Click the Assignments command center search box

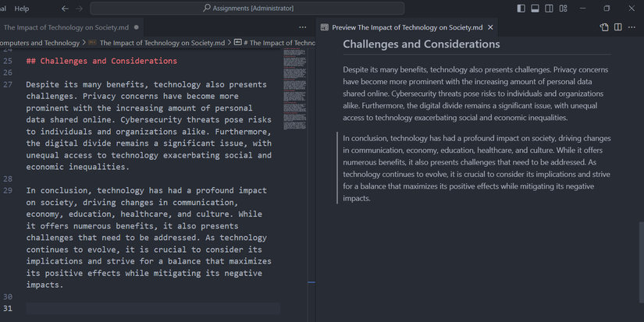247,9
